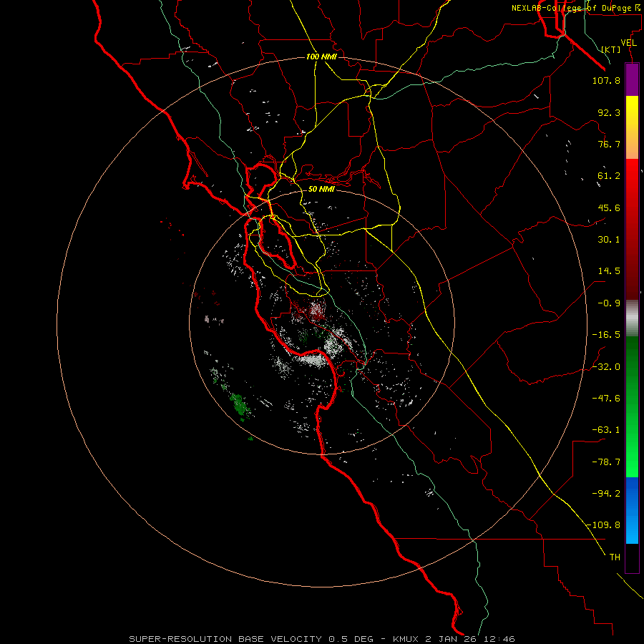The height and width of the screenshot is (644, 644).
Task: Click the dark TH segment at the color bar bottom
Action: click(632, 557)
